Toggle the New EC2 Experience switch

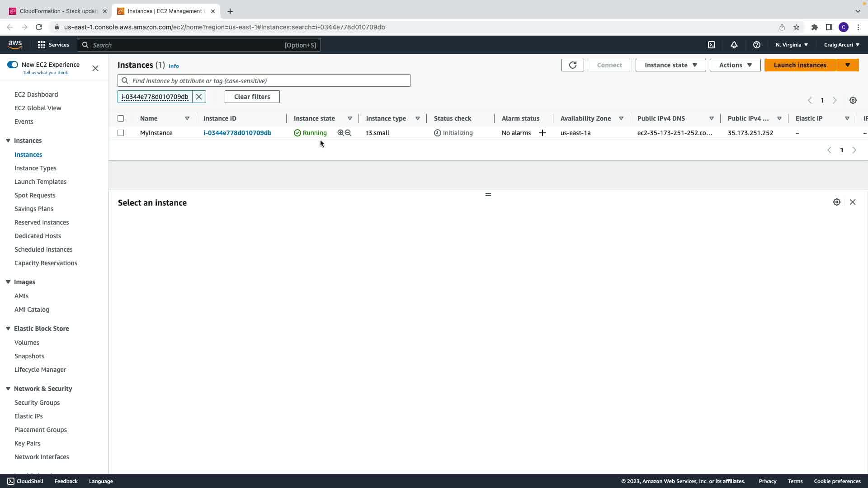click(13, 65)
